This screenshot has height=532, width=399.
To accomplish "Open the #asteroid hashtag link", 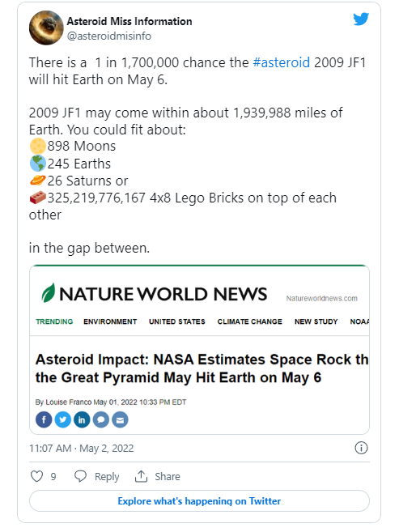I will [282, 62].
